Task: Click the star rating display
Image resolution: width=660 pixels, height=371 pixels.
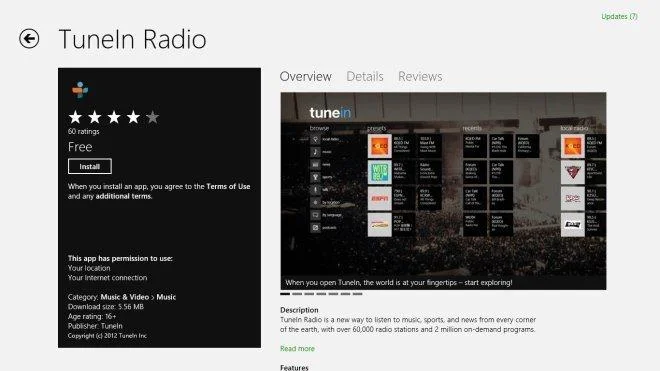Action: (x=114, y=117)
